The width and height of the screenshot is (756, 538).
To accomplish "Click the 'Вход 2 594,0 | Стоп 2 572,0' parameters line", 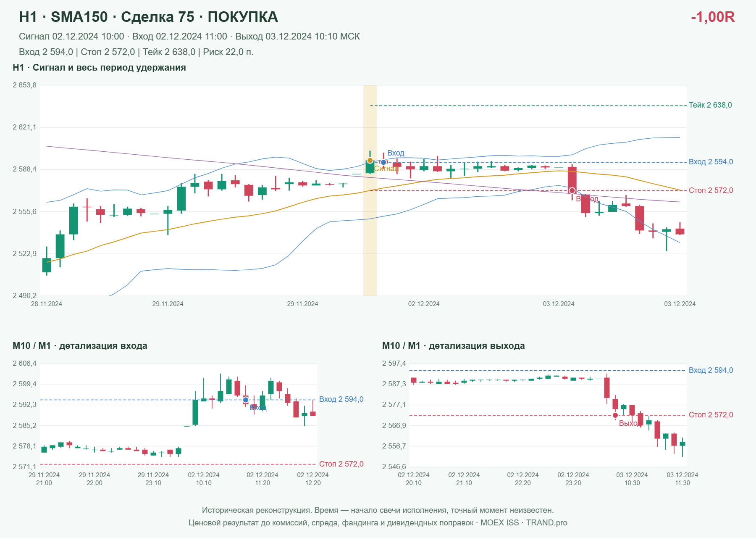I will [x=136, y=52].
